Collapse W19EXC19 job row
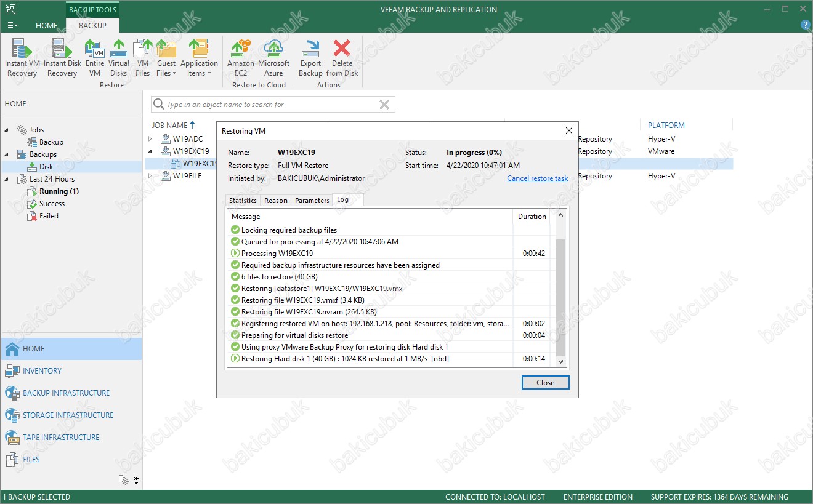 coord(150,151)
